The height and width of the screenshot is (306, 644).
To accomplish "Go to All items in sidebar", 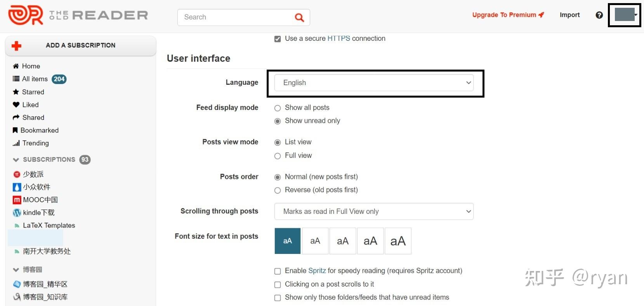I will (35, 79).
